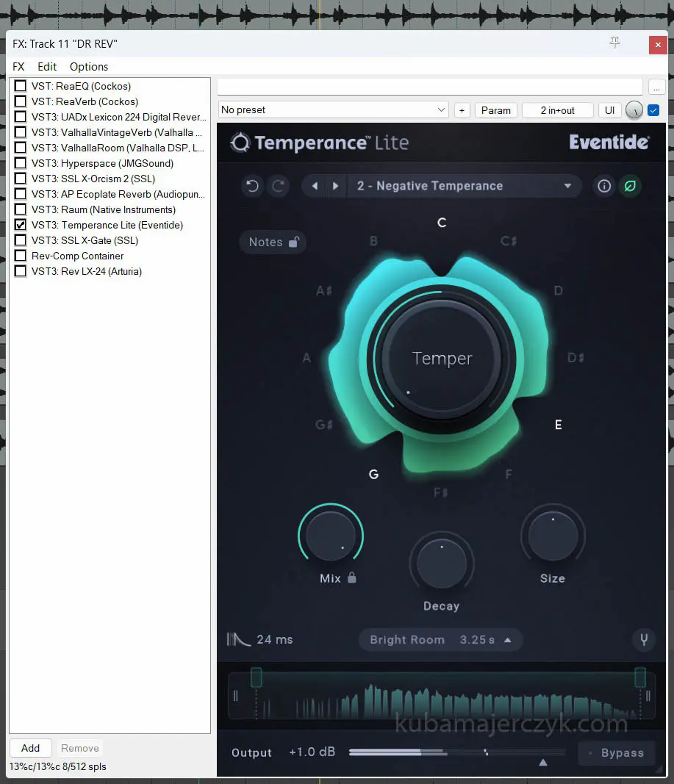Go to previous preset with left arrow
674x784 pixels.
point(315,186)
